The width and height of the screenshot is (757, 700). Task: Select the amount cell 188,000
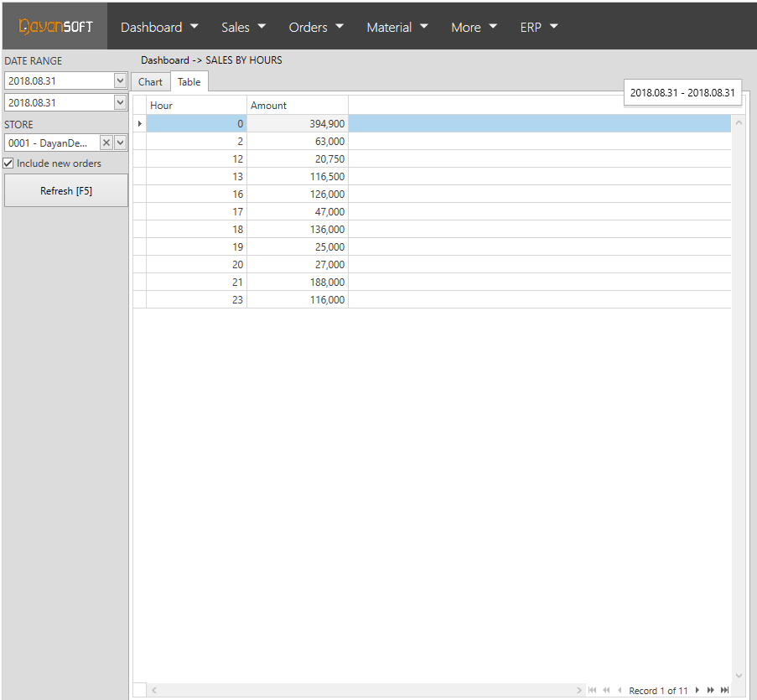[x=298, y=282]
